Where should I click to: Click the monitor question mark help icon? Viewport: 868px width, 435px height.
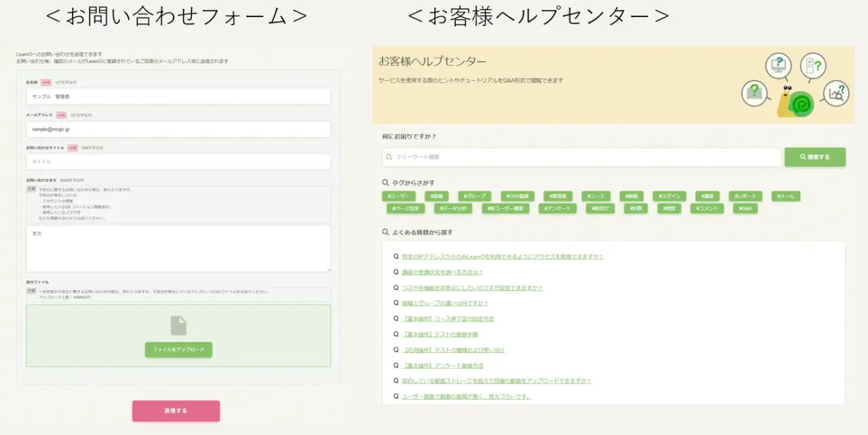point(778,64)
